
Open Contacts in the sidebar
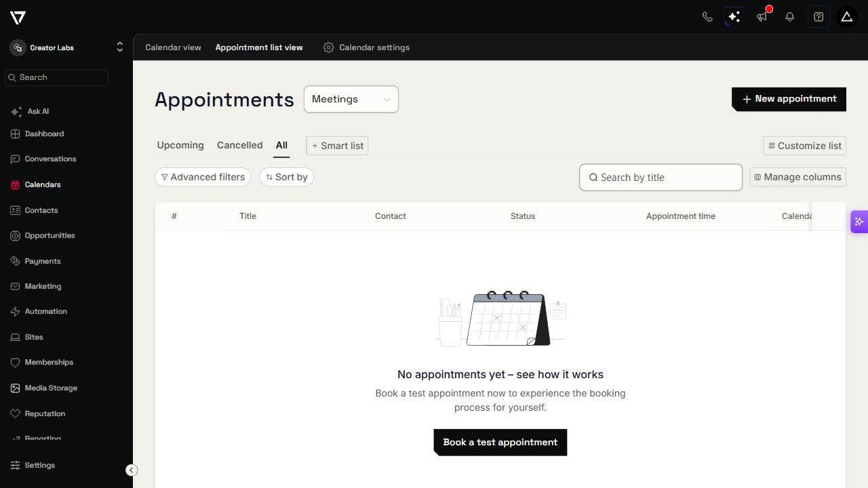35,210
